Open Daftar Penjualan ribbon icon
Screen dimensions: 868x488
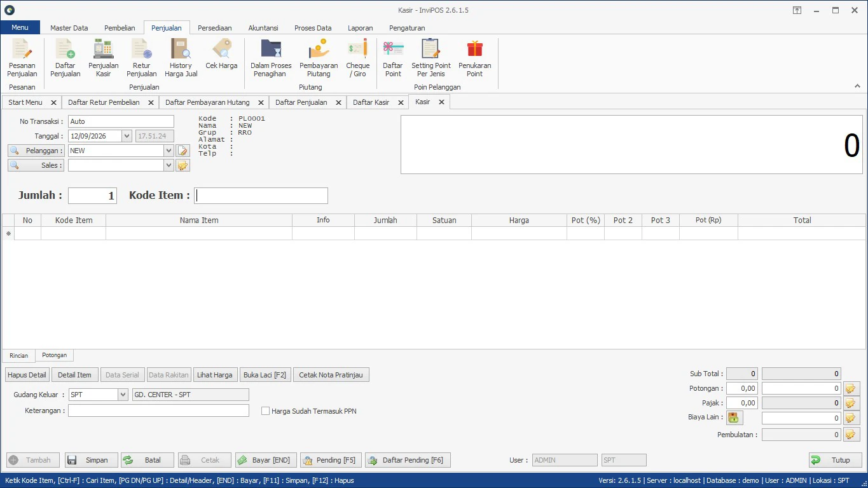pos(65,58)
